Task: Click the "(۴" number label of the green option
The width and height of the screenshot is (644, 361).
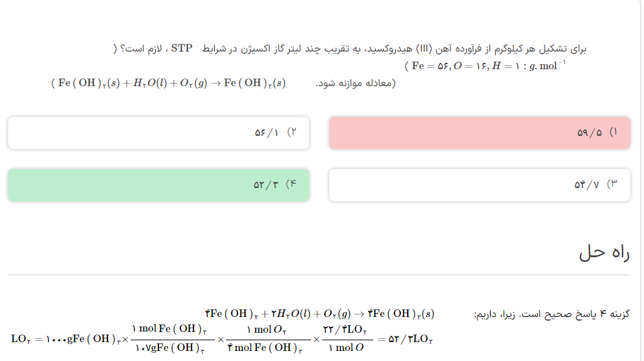Action: (291, 185)
